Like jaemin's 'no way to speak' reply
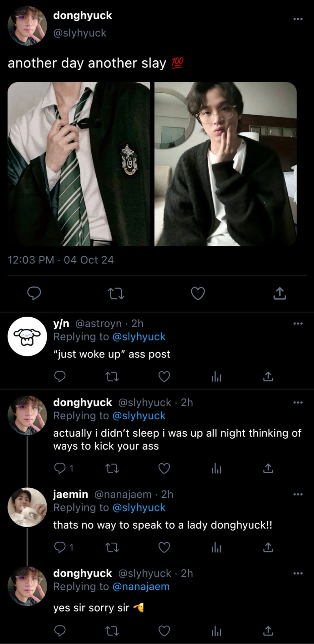The height and width of the screenshot is (644, 314). (164, 547)
